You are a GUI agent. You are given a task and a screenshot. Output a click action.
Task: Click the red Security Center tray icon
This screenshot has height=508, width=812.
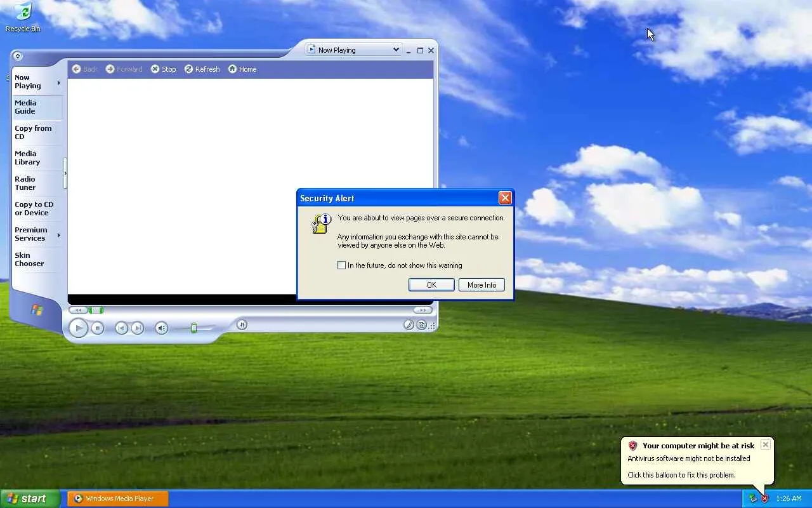(x=764, y=498)
